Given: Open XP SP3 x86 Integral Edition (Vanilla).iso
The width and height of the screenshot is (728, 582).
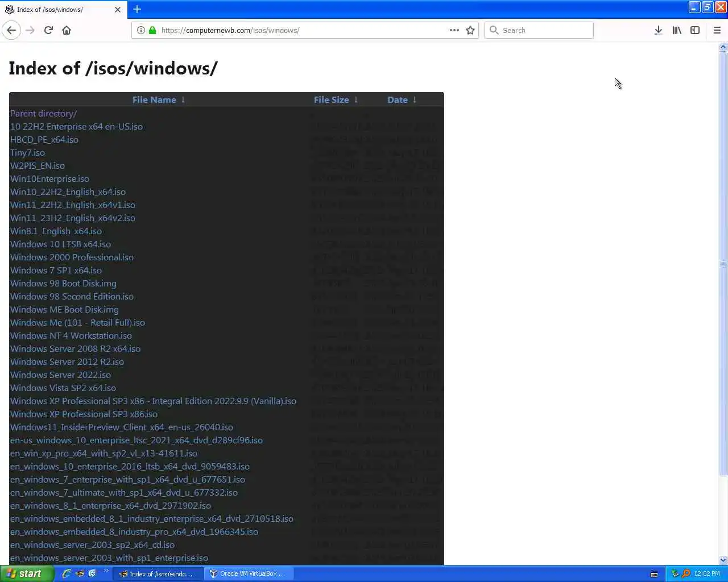Looking at the screenshot, I should pyautogui.click(x=153, y=401).
